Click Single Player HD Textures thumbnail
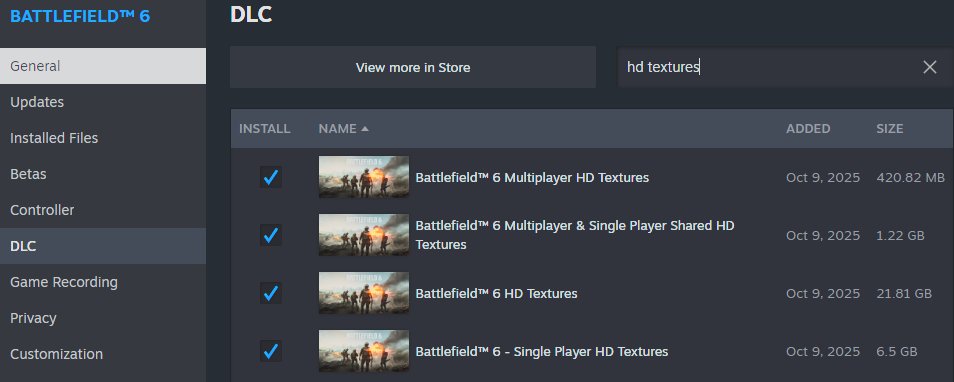Image resolution: width=954 pixels, height=382 pixels. [x=364, y=351]
